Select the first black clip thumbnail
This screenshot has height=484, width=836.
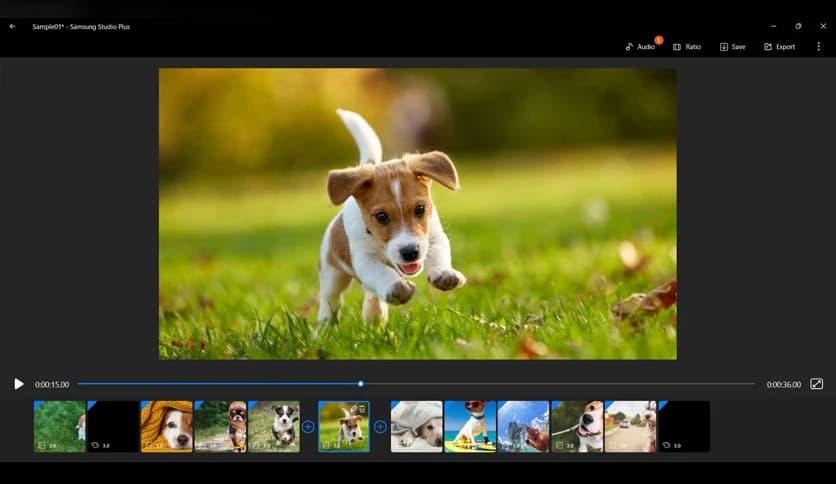point(113,426)
